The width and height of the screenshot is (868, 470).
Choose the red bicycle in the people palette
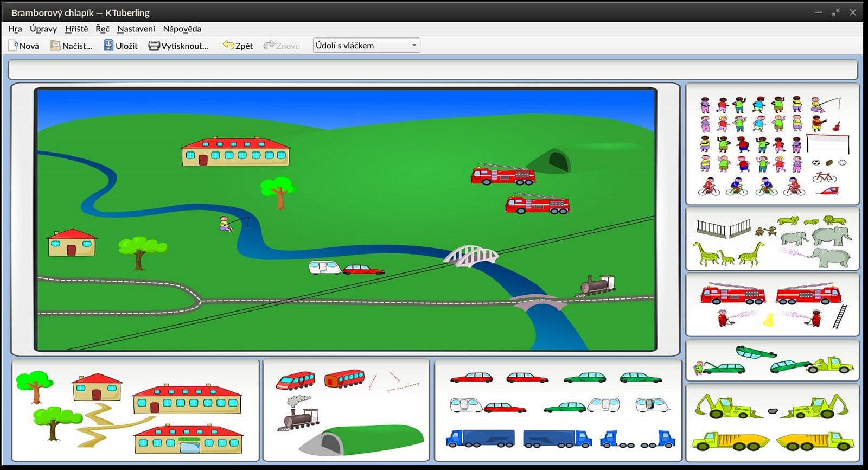[x=824, y=176]
